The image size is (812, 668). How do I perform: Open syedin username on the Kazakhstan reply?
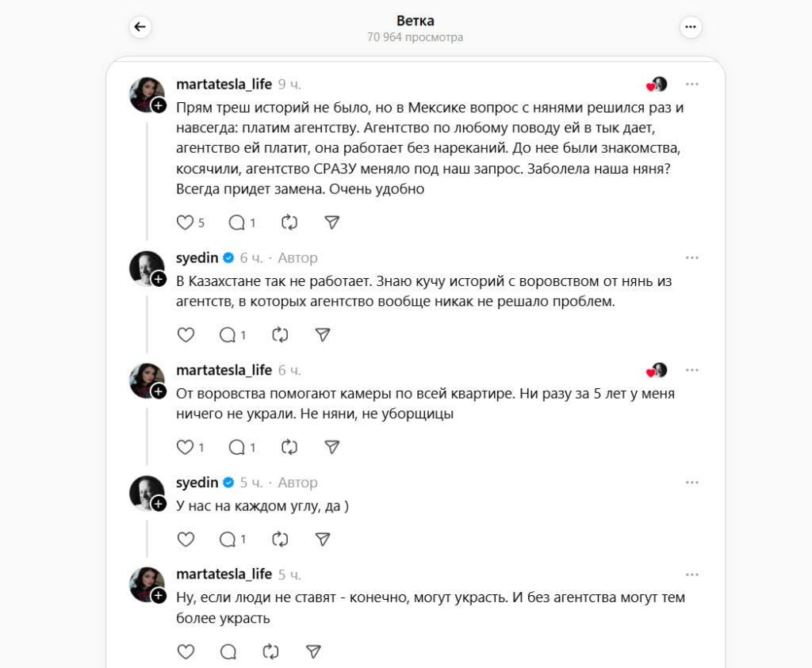197,258
